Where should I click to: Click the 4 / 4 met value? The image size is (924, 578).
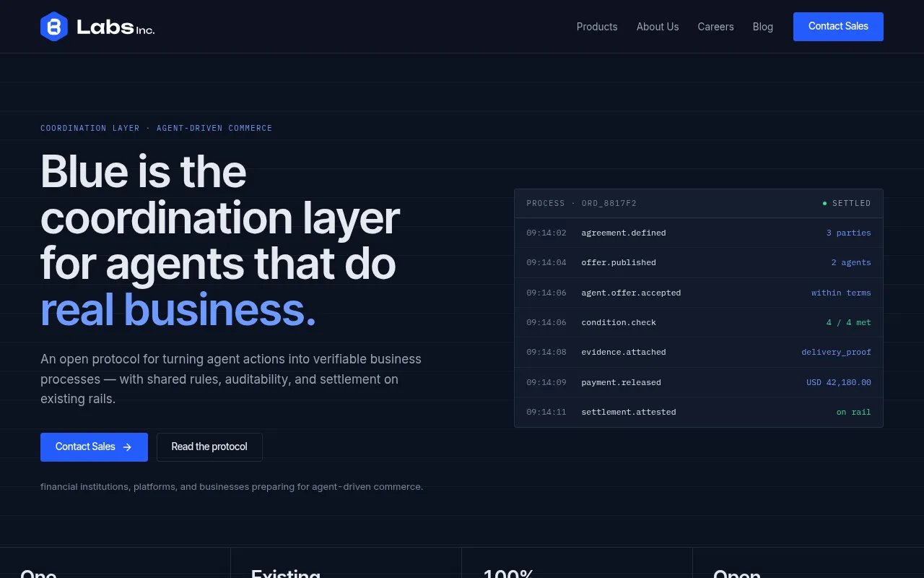(x=849, y=322)
